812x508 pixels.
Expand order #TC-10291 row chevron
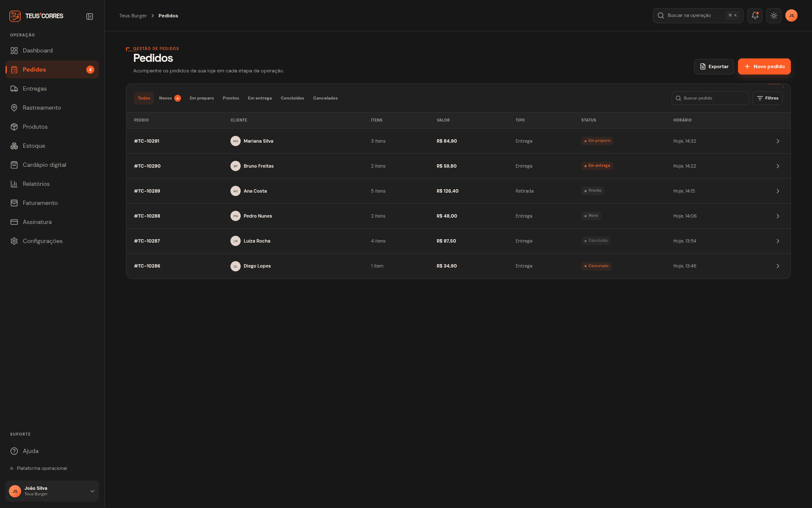[x=778, y=141]
